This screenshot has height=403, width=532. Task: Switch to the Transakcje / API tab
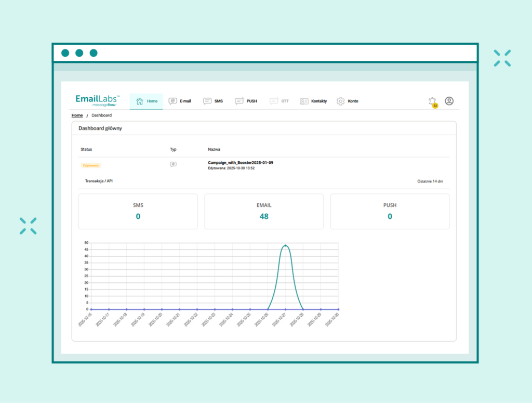coord(99,181)
